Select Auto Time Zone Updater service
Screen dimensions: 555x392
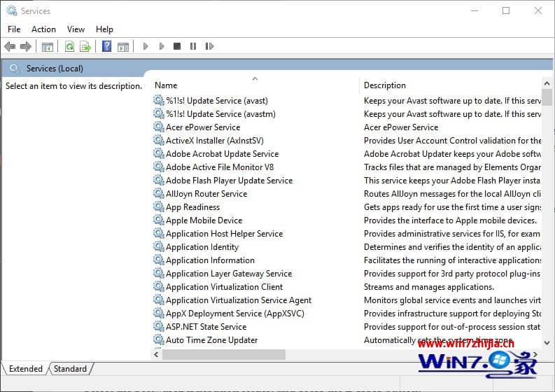(212, 340)
